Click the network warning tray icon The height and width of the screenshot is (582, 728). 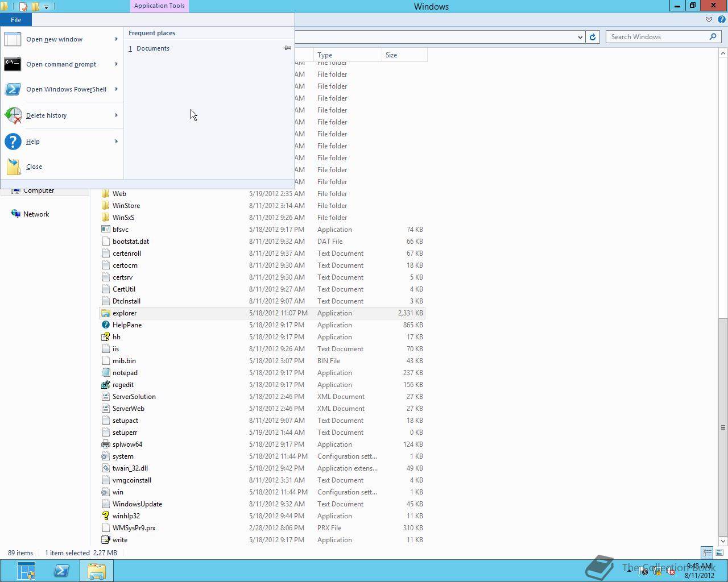click(657, 572)
